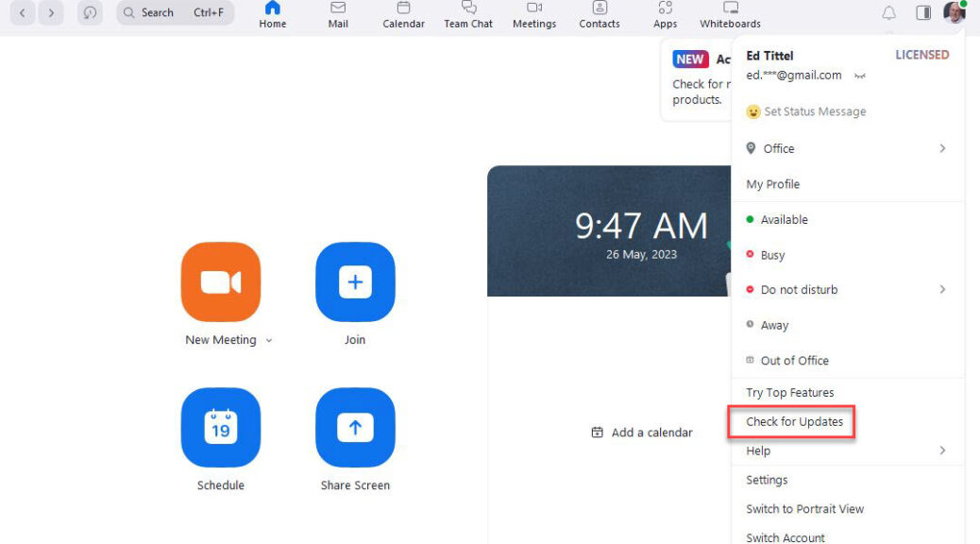Expand the Help submenu arrow
This screenshot has width=980, height=544.
942,450
